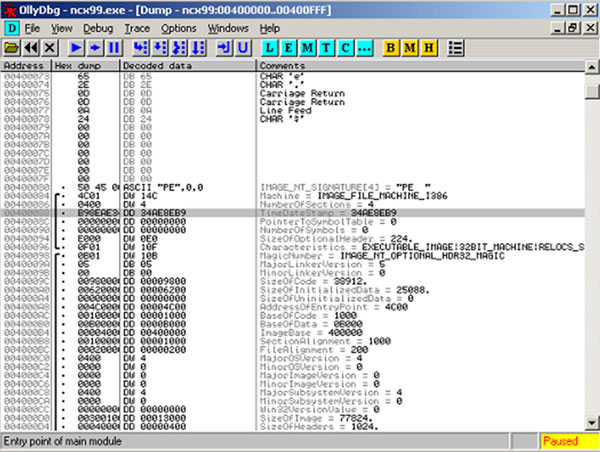The height and width of the screenshot is (452, 600).
Task: Select the SizeOfOptionalHeader = 224 row
Action: tap(293, 238)
